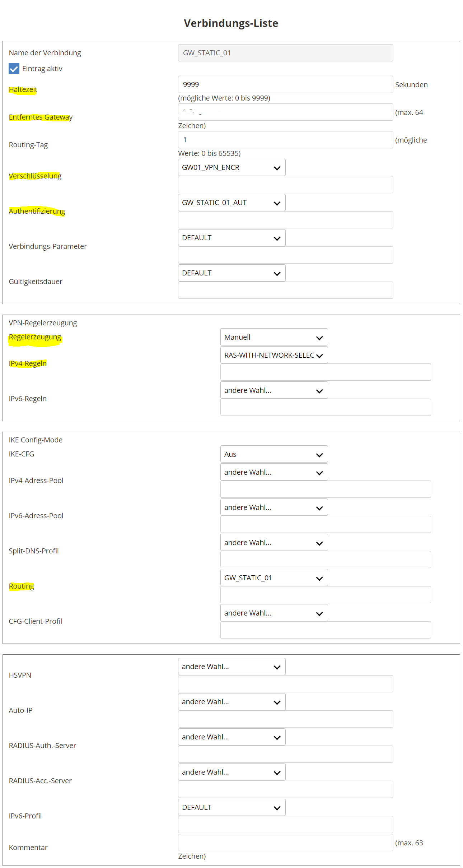Open the Split-DNS-Profil dropdown

click(274, 543)
